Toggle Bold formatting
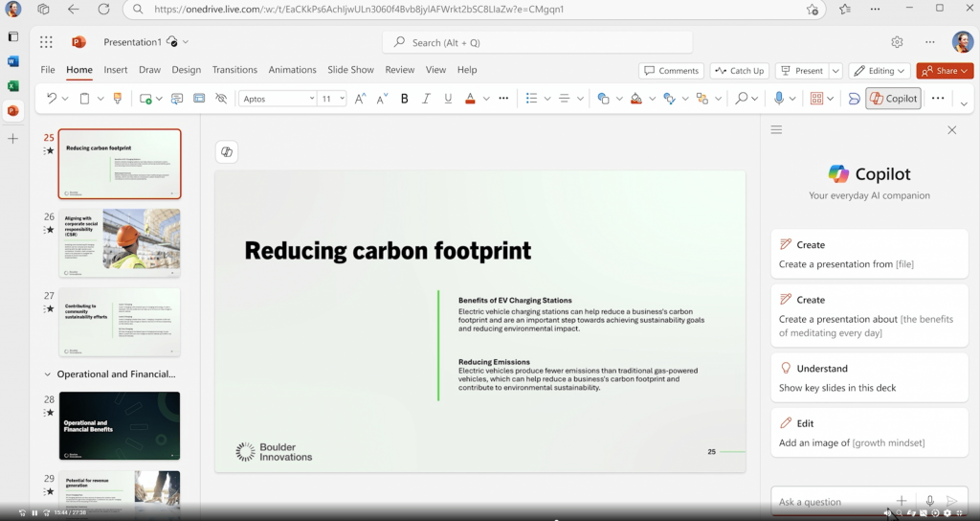Viewport: 980px width, 521px height. [x=405, y=99]
